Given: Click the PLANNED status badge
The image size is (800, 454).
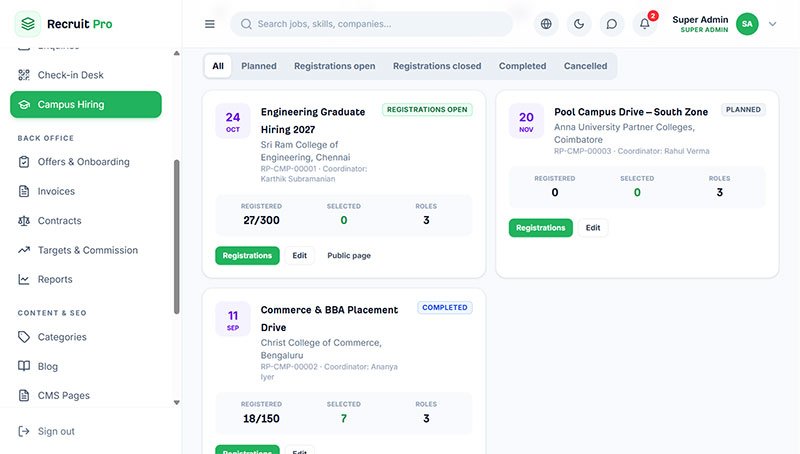Looking at the screenshot, I should click(x=743, y=110).
